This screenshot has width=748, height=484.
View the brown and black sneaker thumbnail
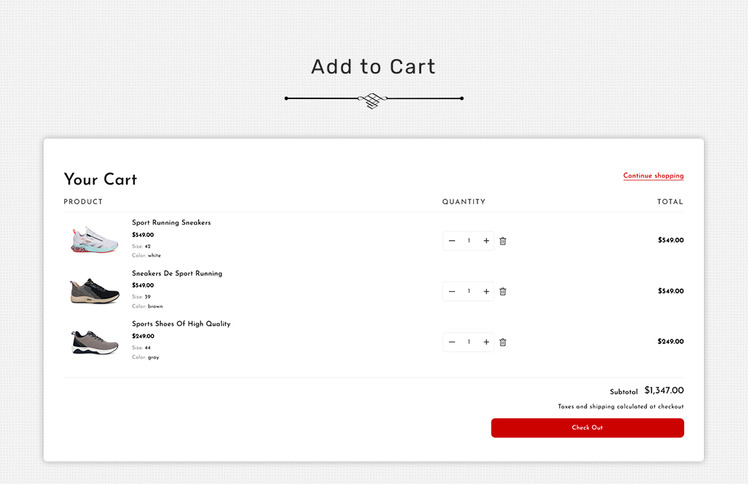(94, 291)
